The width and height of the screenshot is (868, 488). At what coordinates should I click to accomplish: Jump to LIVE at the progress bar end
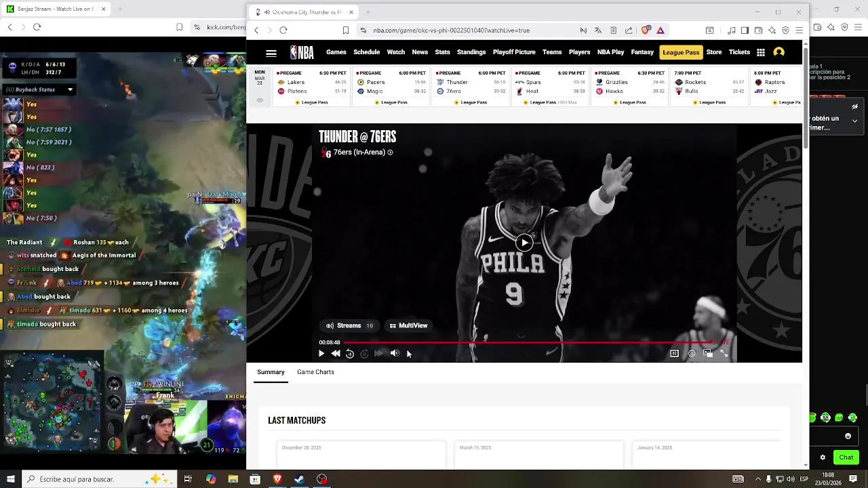[724, 342]
